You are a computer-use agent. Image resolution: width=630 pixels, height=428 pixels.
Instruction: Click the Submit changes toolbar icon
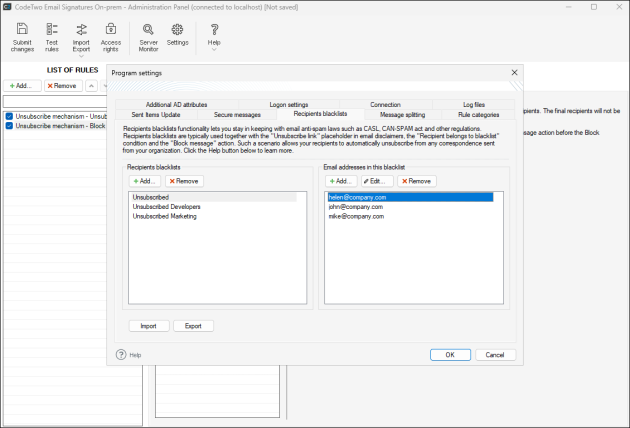click(x=22, y=37)
